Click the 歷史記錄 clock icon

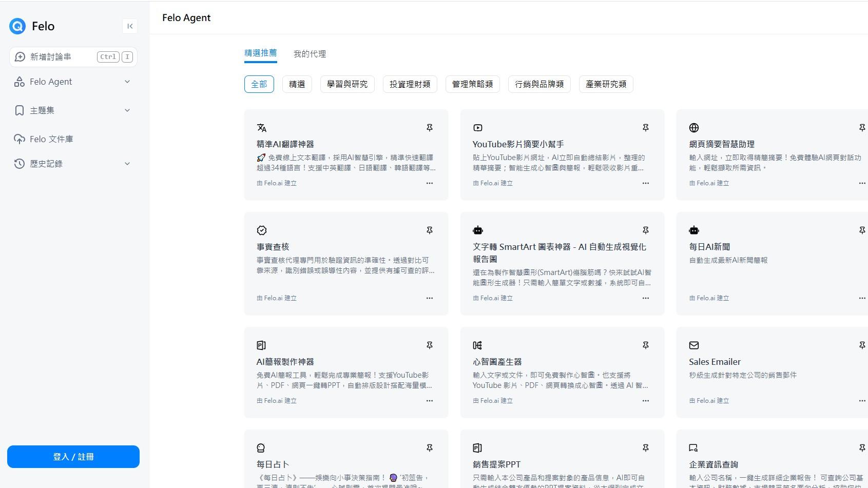(x=20, y=164)
